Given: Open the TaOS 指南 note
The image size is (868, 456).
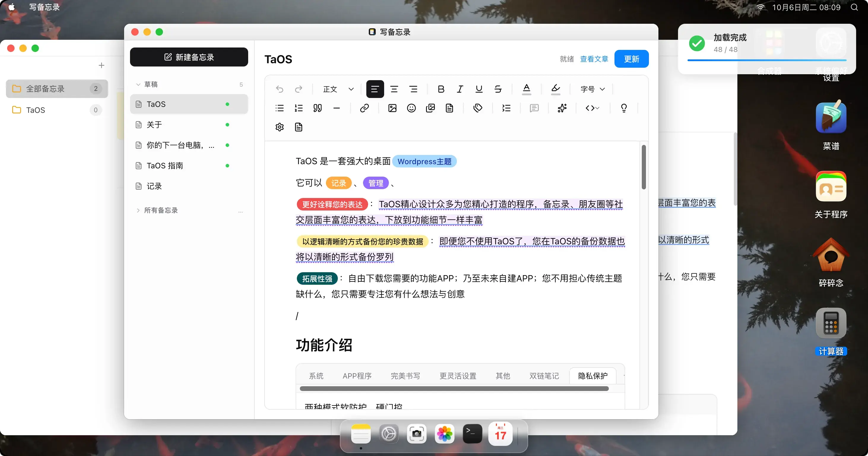Looking at the screenshot, I should pyautogui.click(x=189, y=165).
